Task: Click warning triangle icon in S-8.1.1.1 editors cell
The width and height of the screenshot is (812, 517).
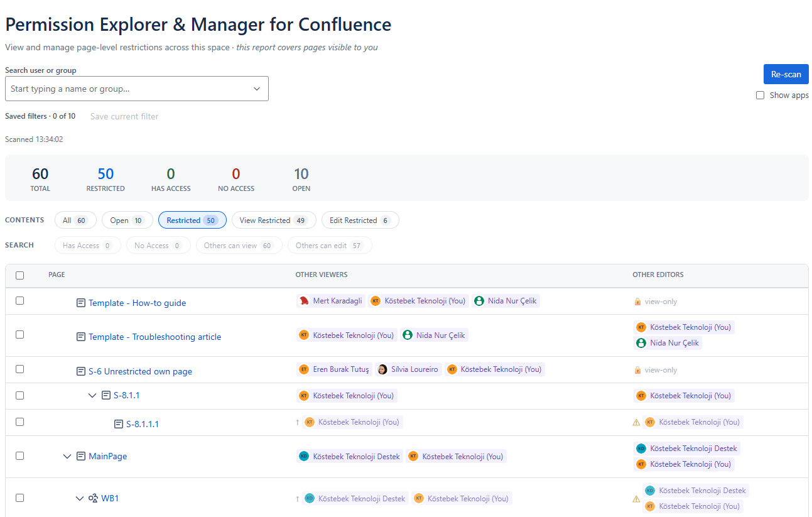Action: click(x=637, y=422)
